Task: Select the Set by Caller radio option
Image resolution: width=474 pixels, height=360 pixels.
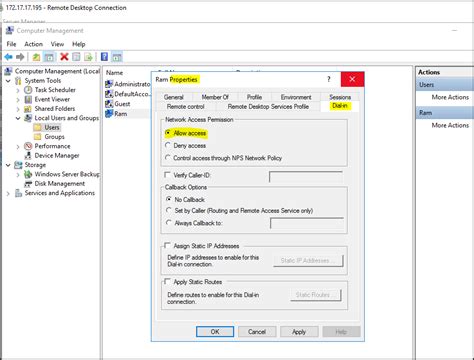Action: (x=169, y=210)
